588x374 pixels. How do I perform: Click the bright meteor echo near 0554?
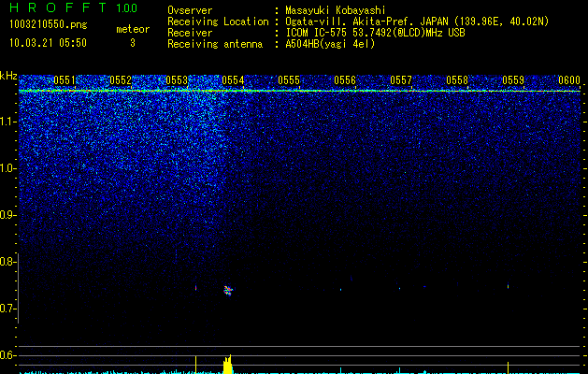pyautogui.click(x=228, y=290)
